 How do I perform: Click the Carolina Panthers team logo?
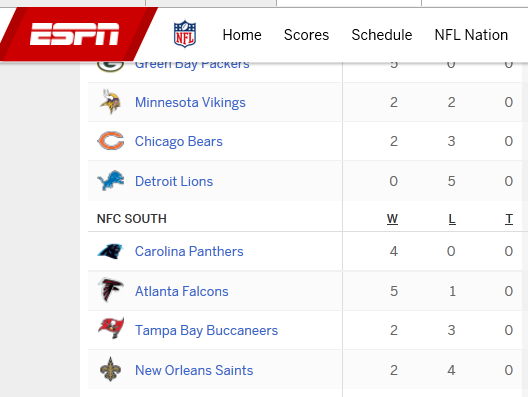click(x=110, y=251)
